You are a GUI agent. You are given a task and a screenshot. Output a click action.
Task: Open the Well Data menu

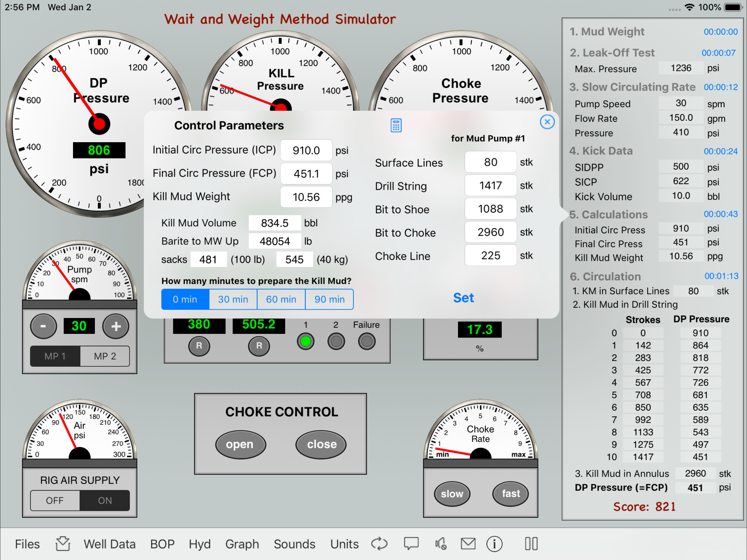point(109,544)
